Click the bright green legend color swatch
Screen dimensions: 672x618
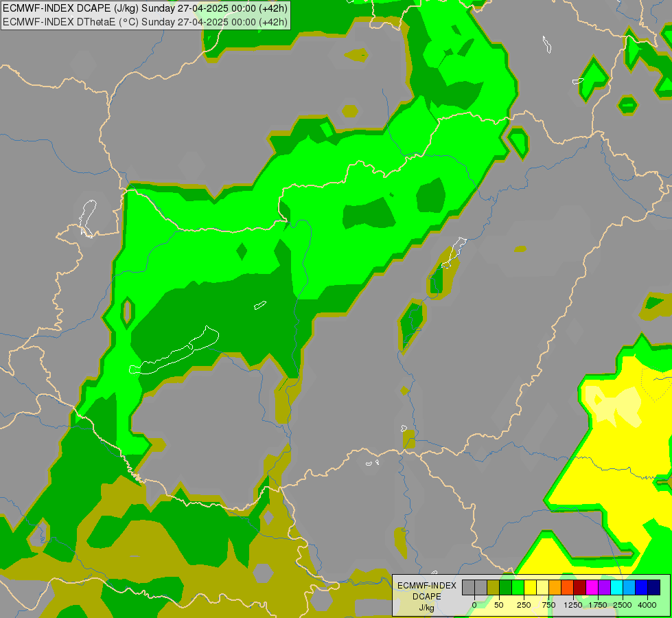pyautogui.click(x=518, y=587)
